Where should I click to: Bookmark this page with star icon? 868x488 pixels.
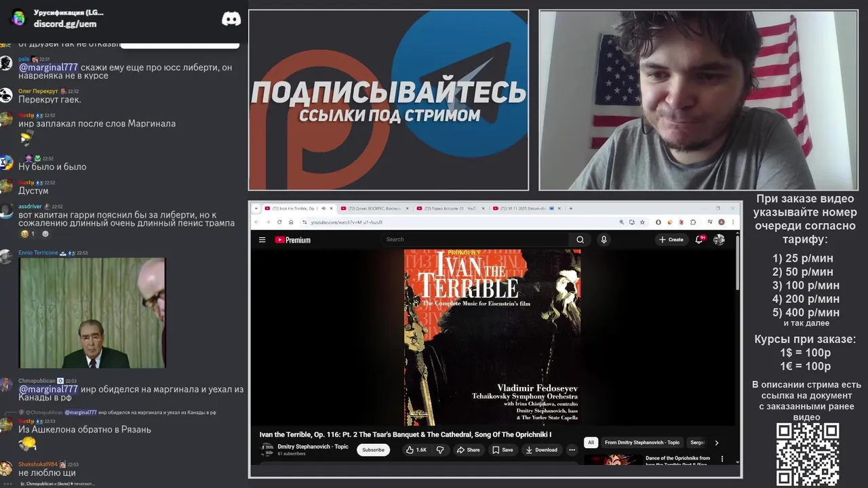(642, 222)
